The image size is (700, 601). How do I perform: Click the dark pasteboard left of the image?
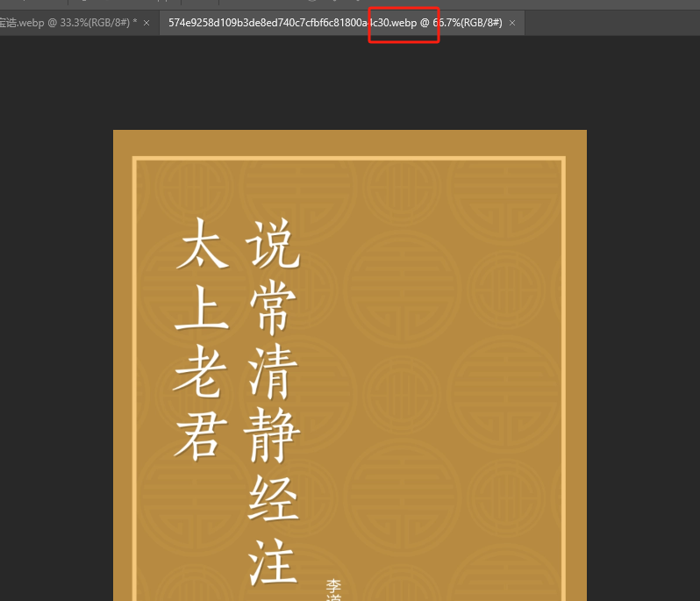coord(54,351)
